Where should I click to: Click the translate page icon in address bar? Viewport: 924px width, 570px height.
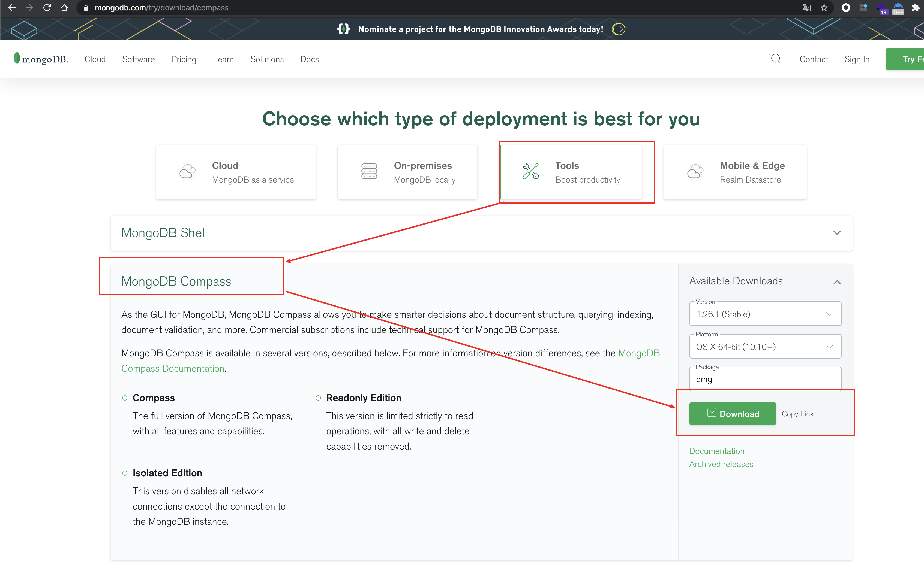point(806,8)
